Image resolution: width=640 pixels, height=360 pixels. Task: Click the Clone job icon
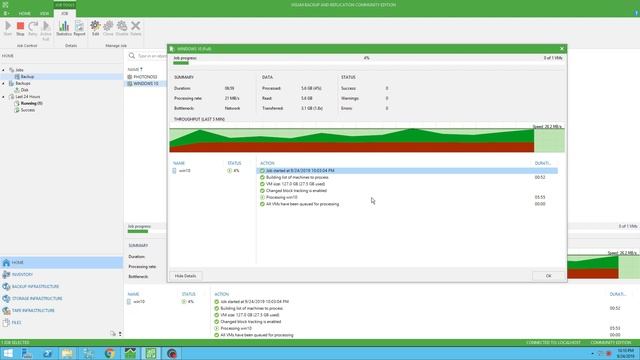(108, 29)
